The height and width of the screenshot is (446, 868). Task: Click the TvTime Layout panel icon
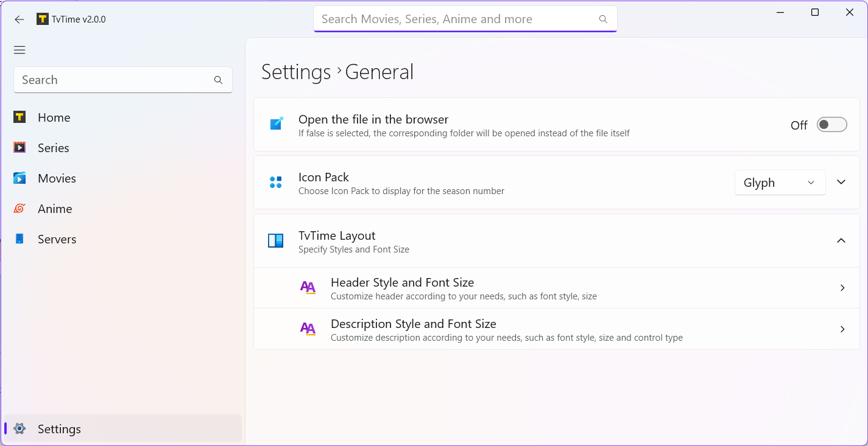coord(276,241)
